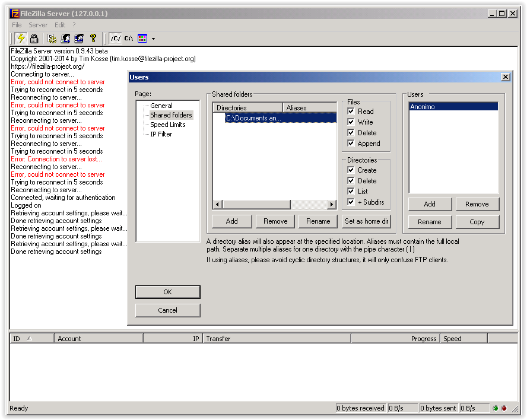The width and height of the screenshot is (527, 420).
Task: Click the Copy user button
Action: click(477, 222)
